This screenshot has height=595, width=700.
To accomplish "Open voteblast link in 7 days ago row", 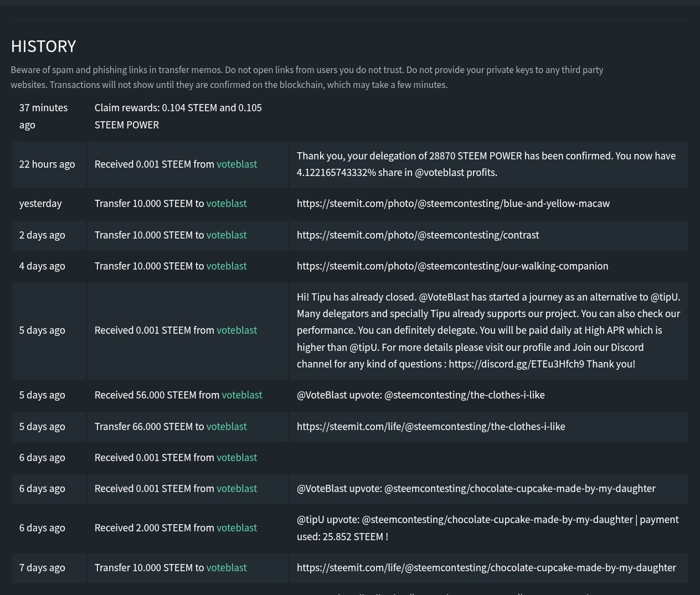I will point(227,568).
